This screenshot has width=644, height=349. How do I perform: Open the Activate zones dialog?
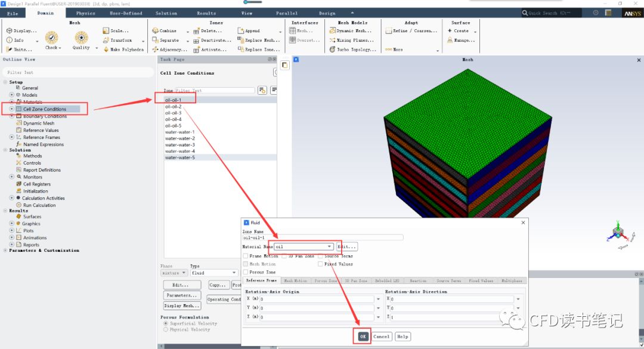tap(210, 50)
